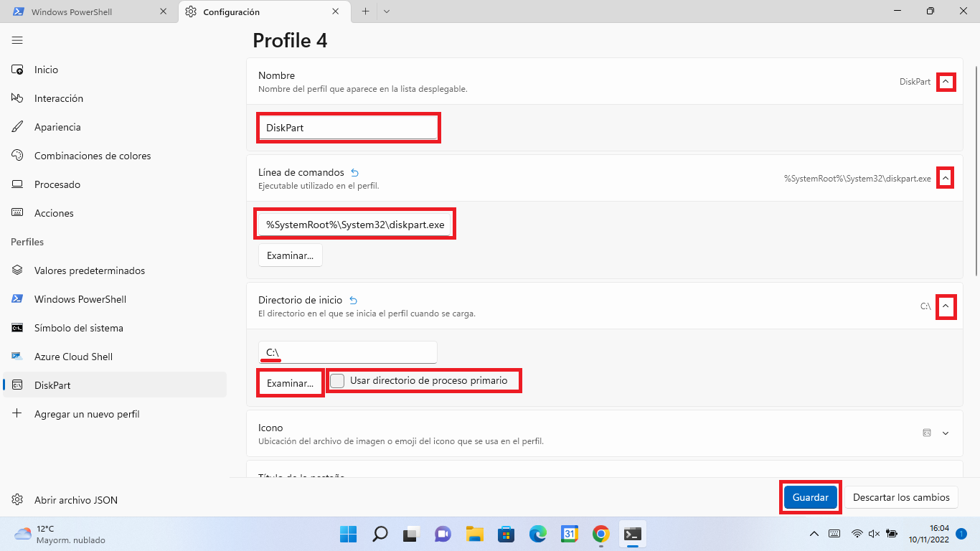Open Procesado settings
The width and height of the screenshot is (980, 551).
(115, 184)
